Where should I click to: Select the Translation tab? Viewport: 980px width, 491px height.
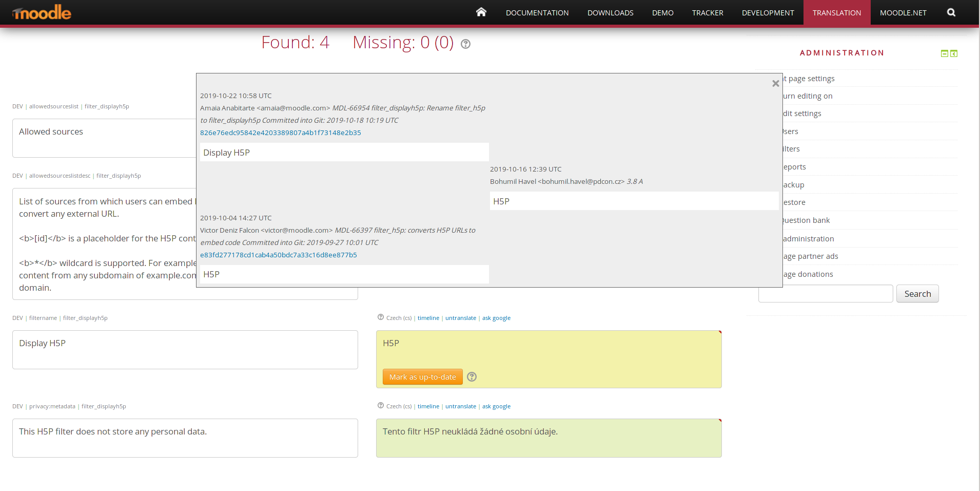coord(837,13)
